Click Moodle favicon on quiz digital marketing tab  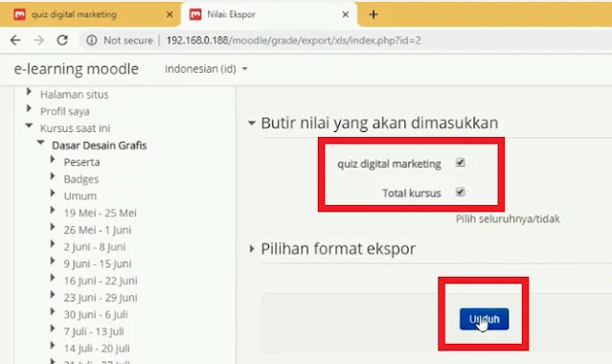[19, 14]
